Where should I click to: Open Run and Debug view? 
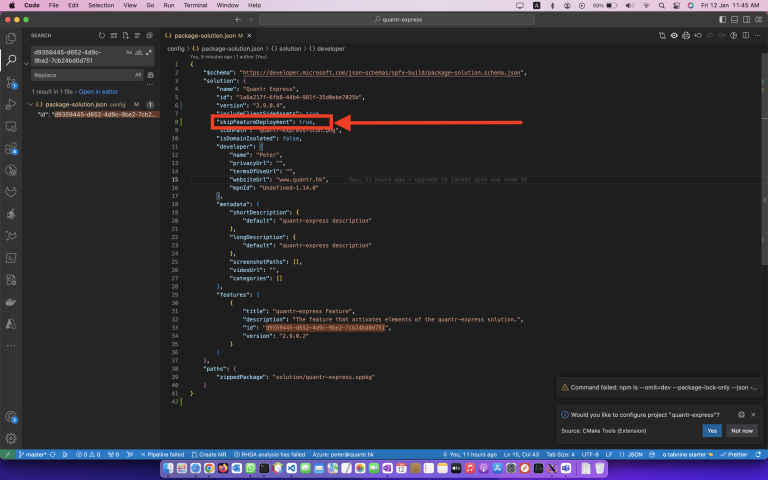[x=11, y=104]
